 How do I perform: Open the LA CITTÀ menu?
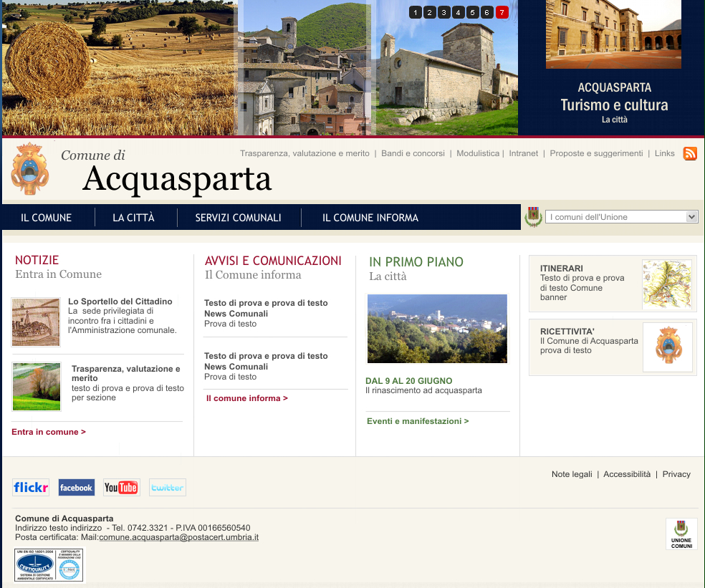point(133,218)
